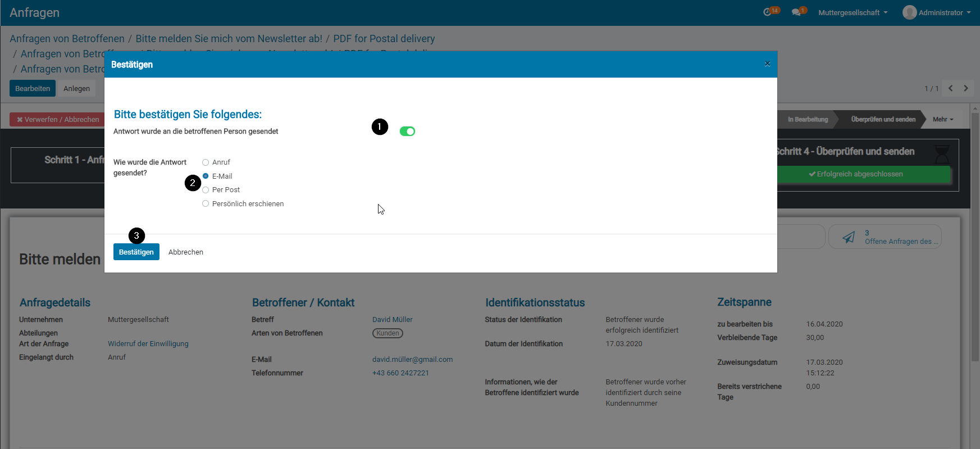Toggle the 'Antwort wurde gesendet' switch

coord(407,131)
